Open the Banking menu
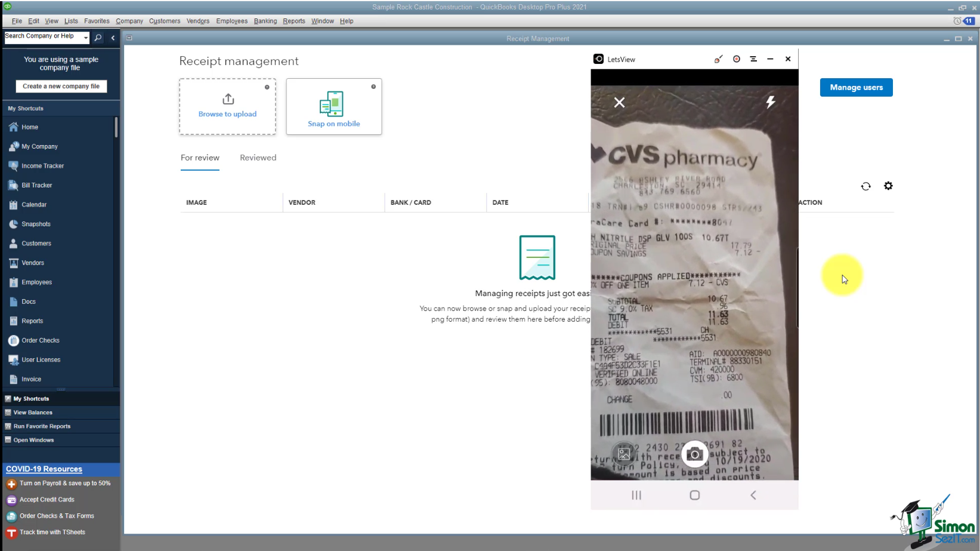This screenshot has width=980, height=551. 265,21
